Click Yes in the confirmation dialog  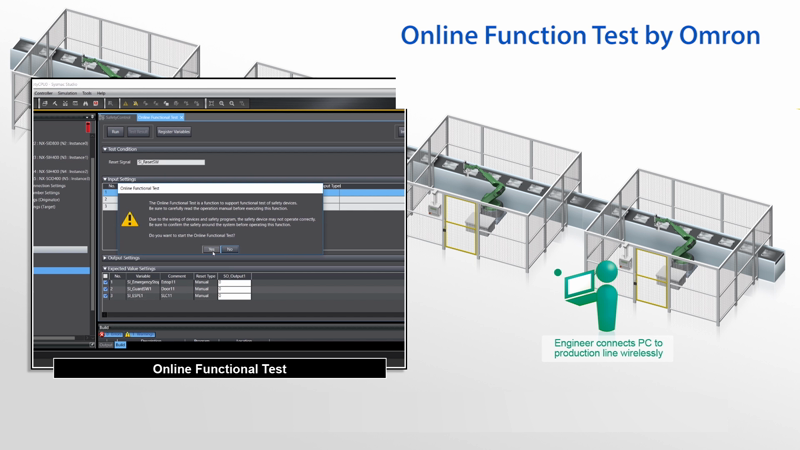click(211, 249)
